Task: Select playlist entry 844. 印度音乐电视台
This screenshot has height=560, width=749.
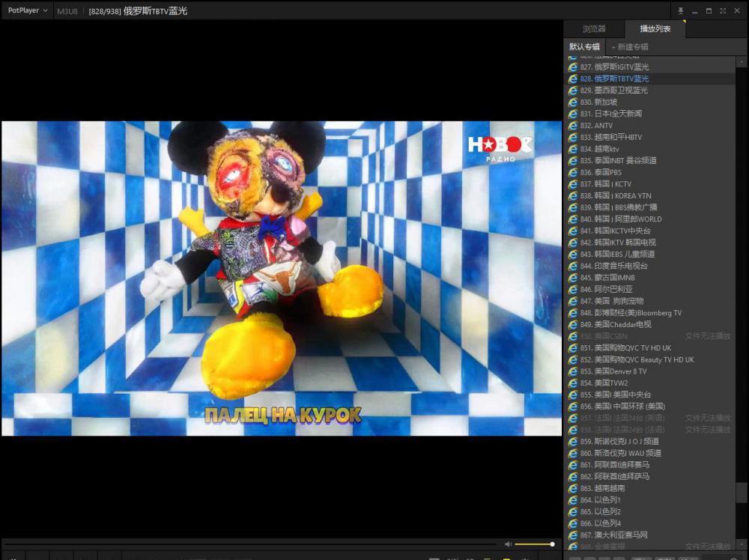Action: (x=650, y=266)
